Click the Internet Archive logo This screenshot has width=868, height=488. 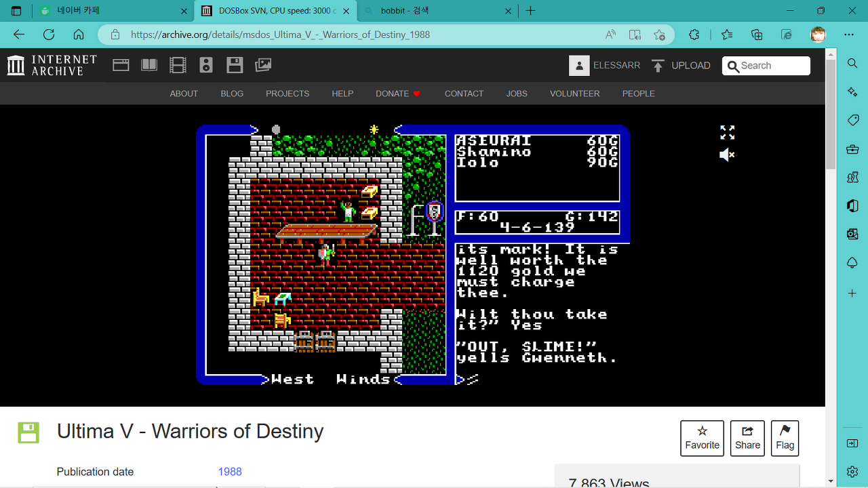pyautogui.click(x=52, y=65)
